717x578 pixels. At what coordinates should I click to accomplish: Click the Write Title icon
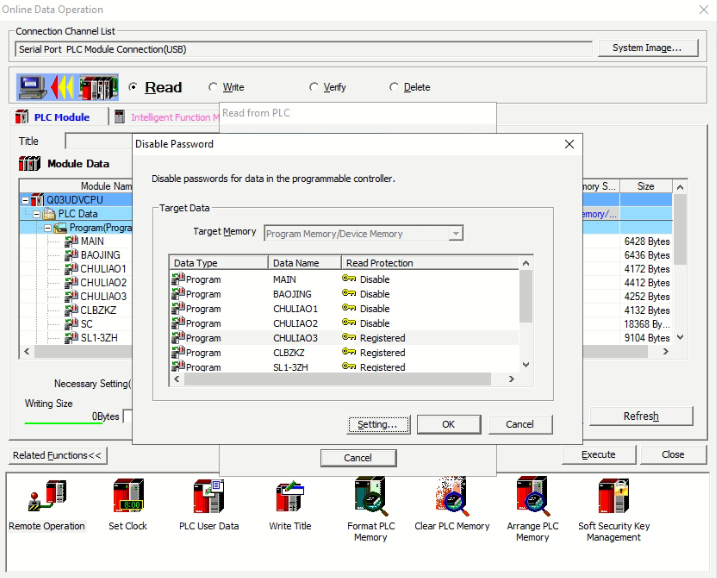point(290,498)
